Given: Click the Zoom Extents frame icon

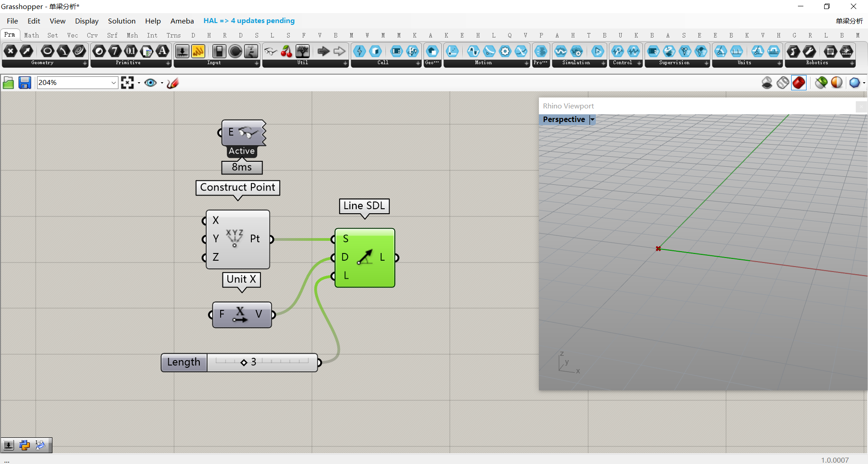Looking at the screenshot, I should point(127,83).
